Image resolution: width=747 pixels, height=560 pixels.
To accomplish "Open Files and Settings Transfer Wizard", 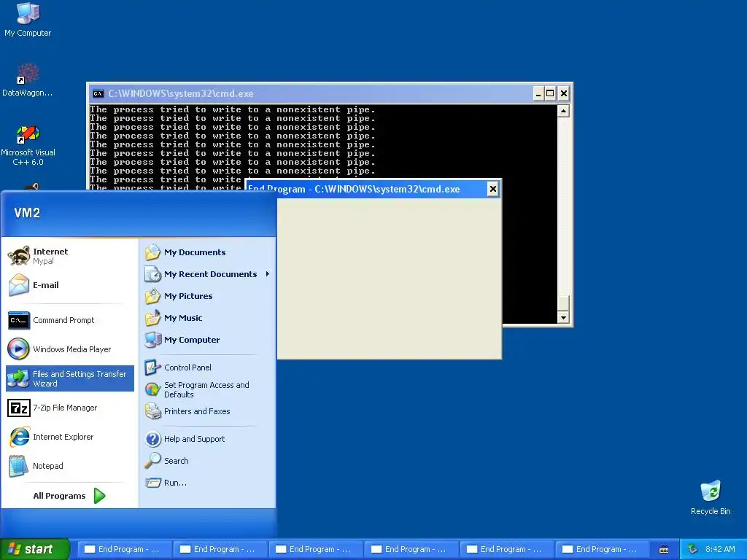I will (69, 378).
